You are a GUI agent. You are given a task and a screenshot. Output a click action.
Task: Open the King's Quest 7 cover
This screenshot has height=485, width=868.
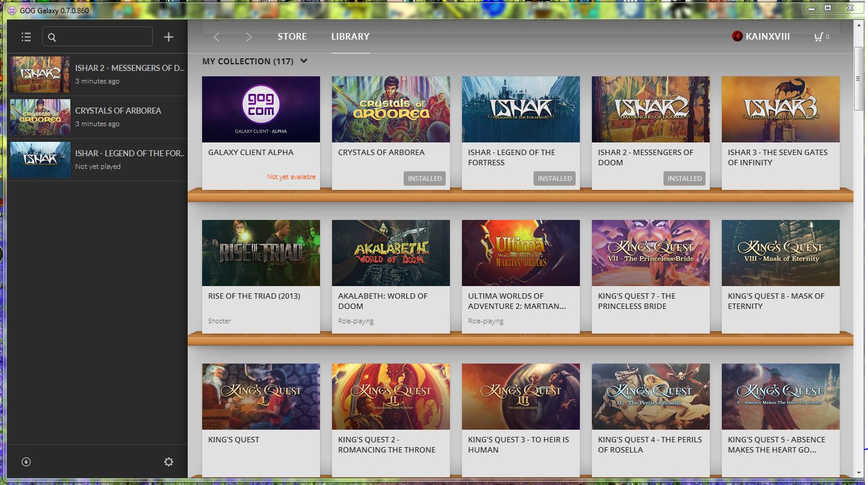(x=651, y=253)
